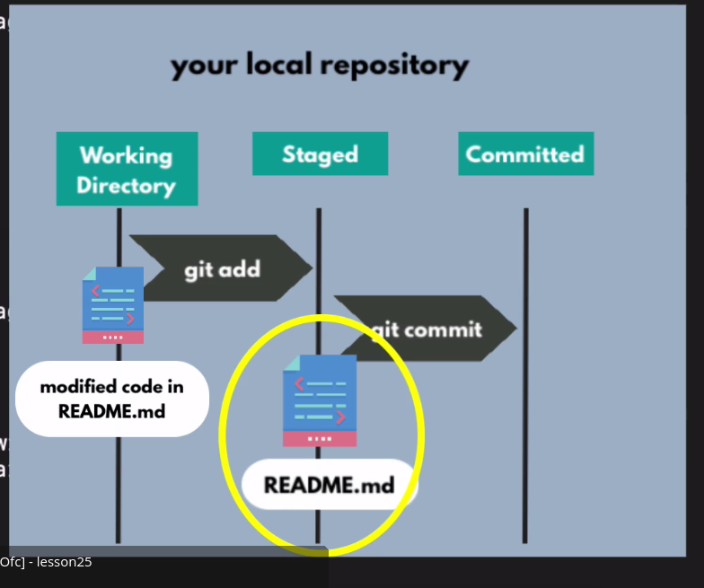704x588 pixels.
Task: Click the 'lesson25' title text at the bottom
Action: pos(65,562)
